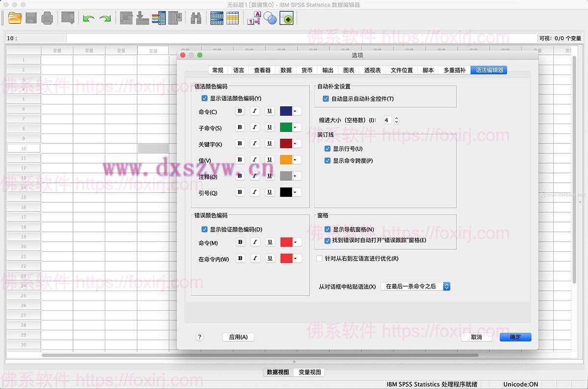Click the 取消 button
This screenshot has width=588, height=389.
pos(476,337)
